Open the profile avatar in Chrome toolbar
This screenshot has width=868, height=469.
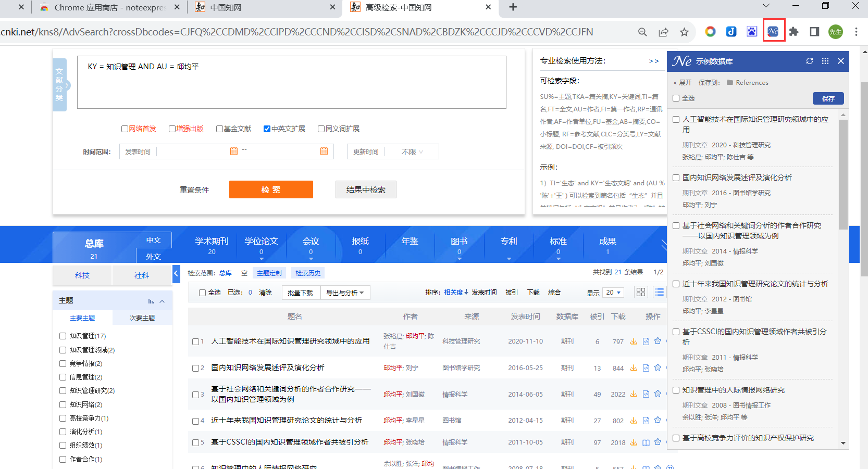pyautogui.click(x=836, y=32)
